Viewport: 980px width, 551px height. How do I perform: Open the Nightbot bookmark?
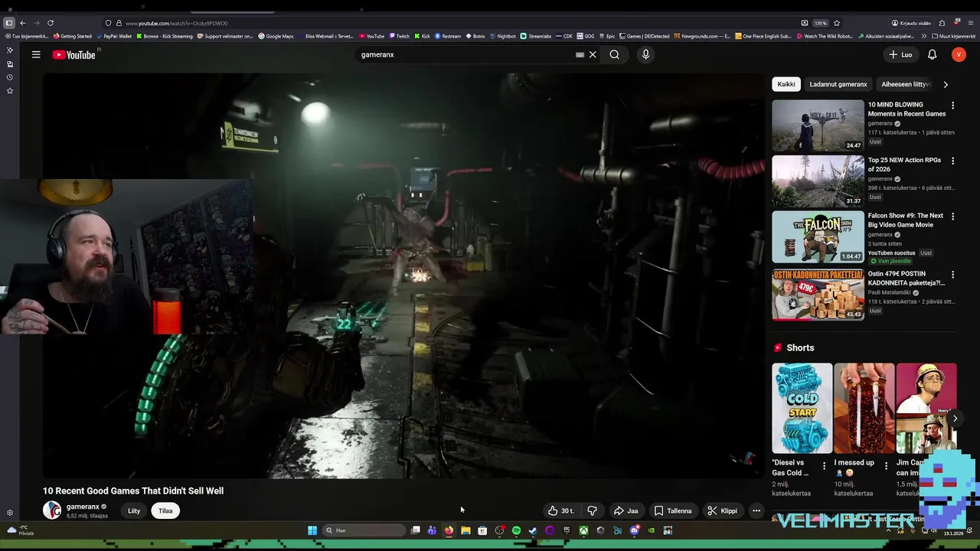[x=503, y=36]
